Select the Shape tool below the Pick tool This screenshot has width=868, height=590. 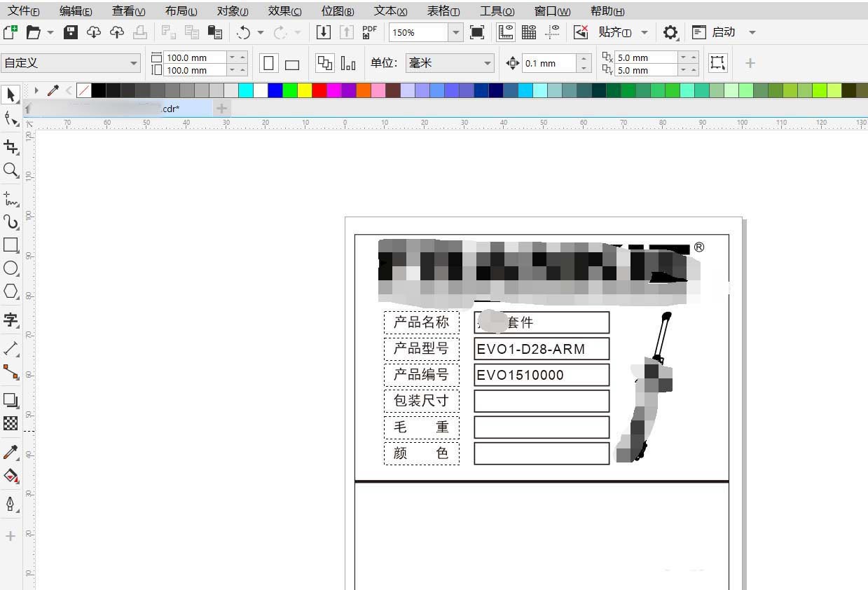(11, 119)
